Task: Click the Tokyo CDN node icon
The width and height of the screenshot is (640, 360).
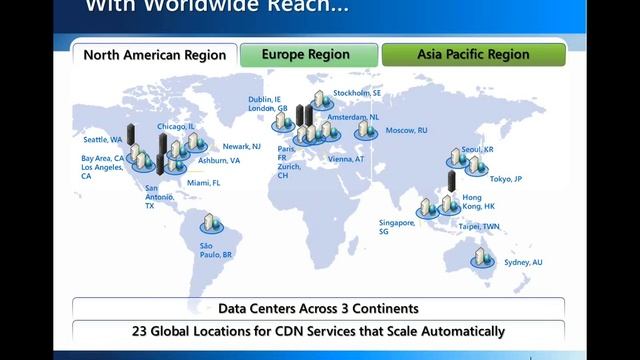Action: click(476, 166)
